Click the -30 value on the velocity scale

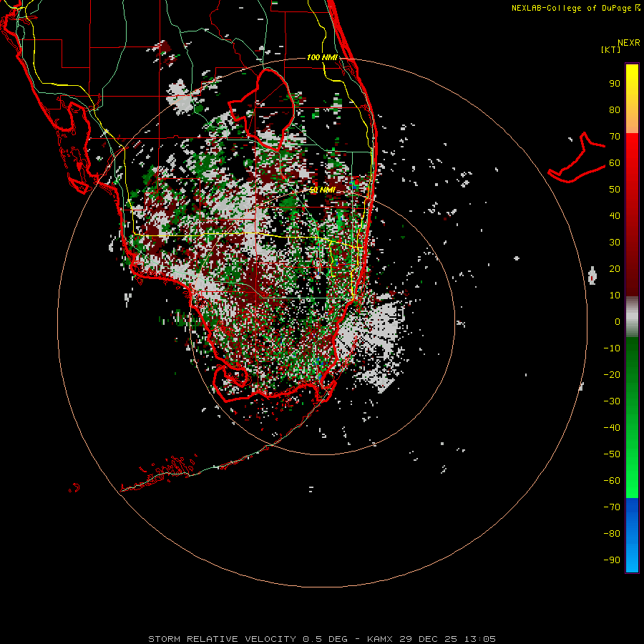tap(612, 401)
